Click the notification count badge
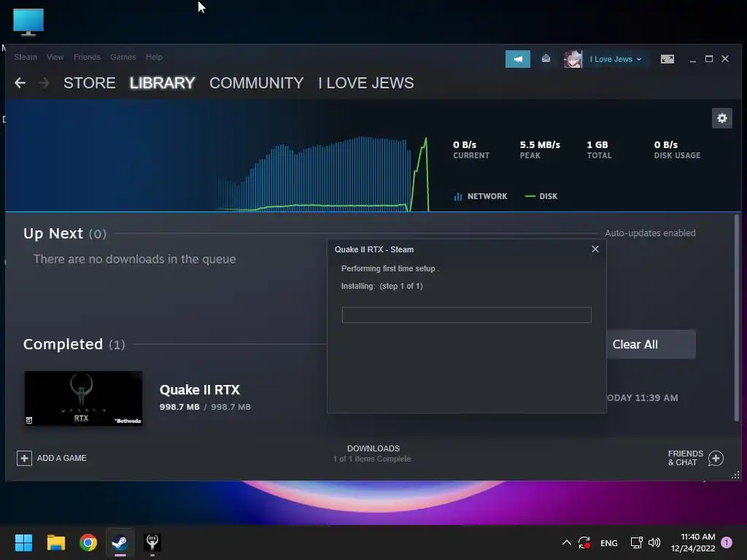Image resolution: width=747 pixels, height=560 pixels. tap(727, 542)
